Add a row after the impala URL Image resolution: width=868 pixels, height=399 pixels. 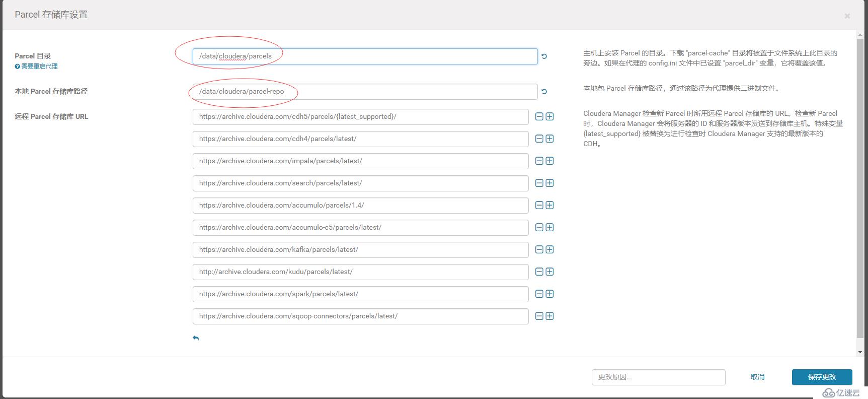coord(550,161)
